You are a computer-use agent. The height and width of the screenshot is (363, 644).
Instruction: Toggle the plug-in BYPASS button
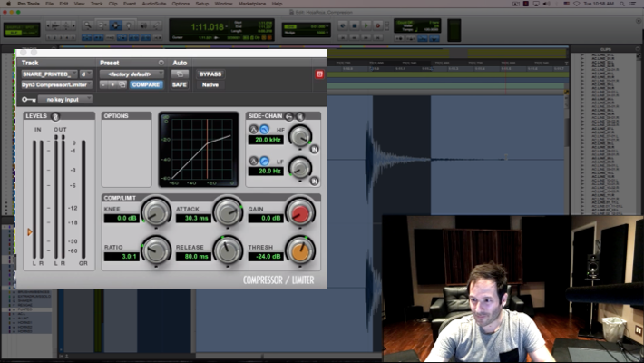pos(210,74)
